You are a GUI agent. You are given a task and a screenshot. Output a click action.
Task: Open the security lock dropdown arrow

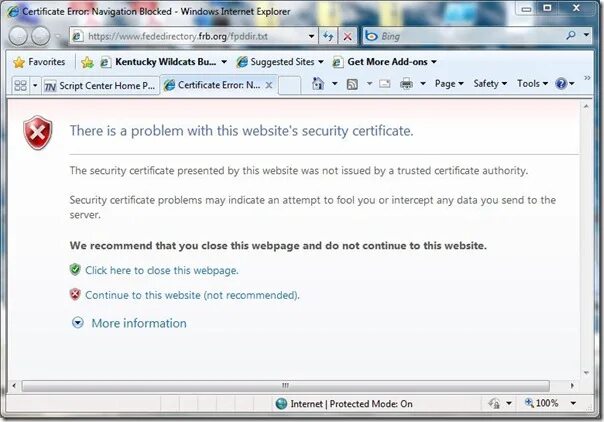(x=509, y=404)
